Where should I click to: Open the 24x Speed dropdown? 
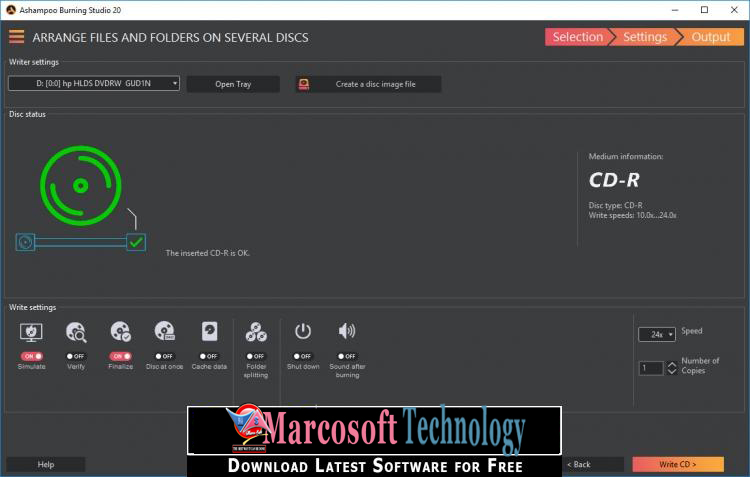pyautogui.click(x=657, y=334)
